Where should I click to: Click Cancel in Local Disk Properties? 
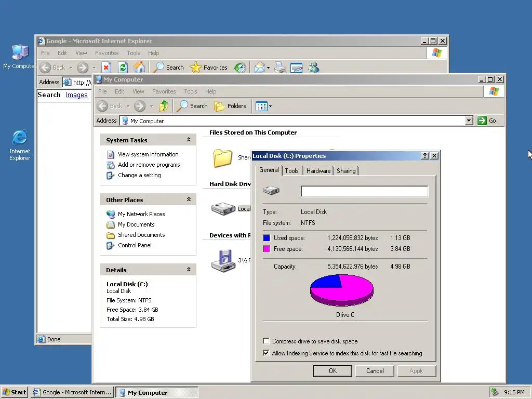click(375, 371)
